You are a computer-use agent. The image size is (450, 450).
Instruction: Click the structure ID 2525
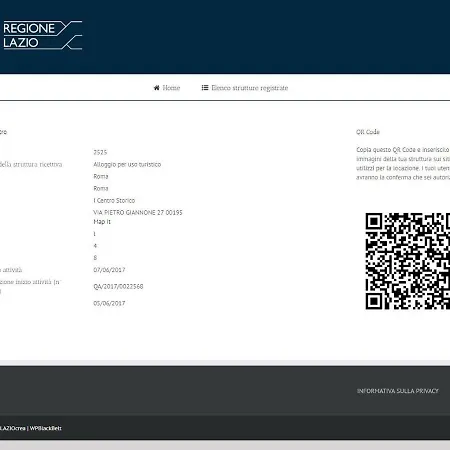click(100, 152)
